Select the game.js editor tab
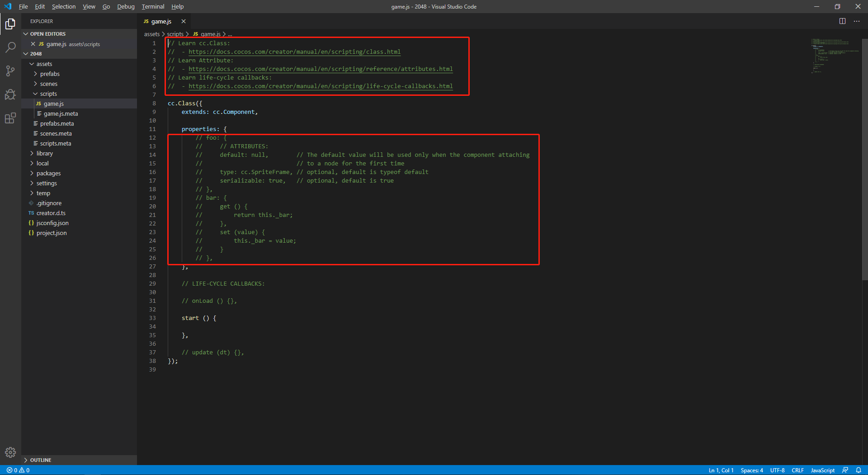Viewport: 868px width, 475px height. point(160,21)
